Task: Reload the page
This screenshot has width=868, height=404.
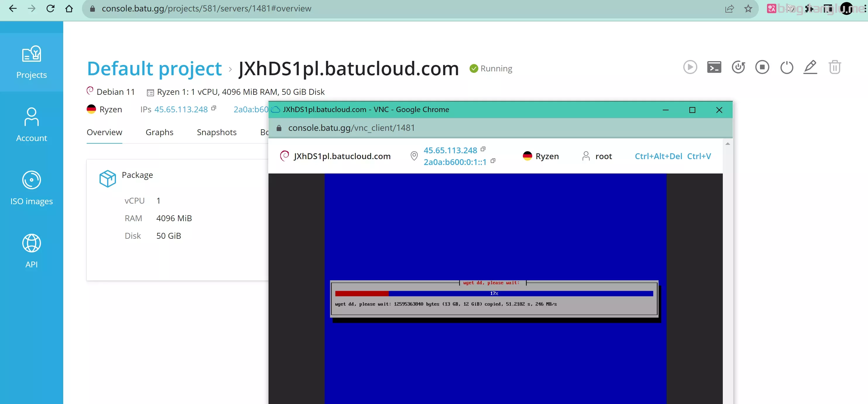Action: pyautogui.click(x=51, y=8)
